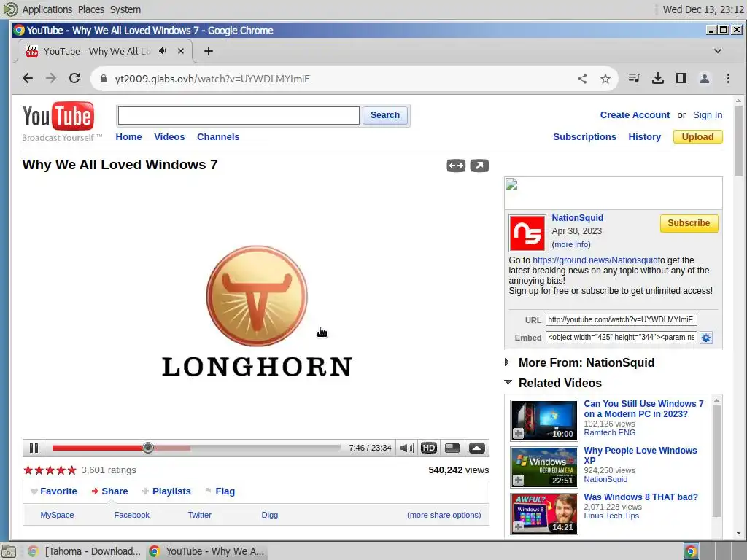747x560 pixels.
Task: Add Windows XP video to queue
Action: click(x=519, y=481)
